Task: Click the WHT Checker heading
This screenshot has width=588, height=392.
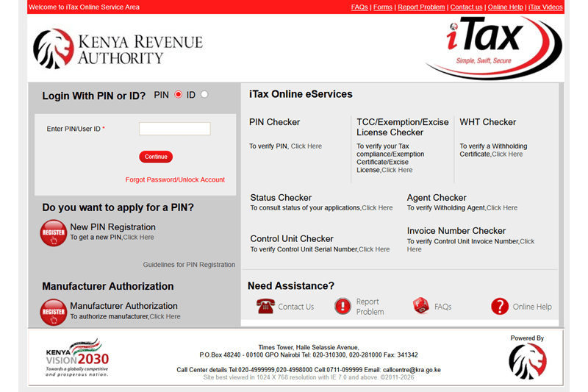Action: point(488,122)
